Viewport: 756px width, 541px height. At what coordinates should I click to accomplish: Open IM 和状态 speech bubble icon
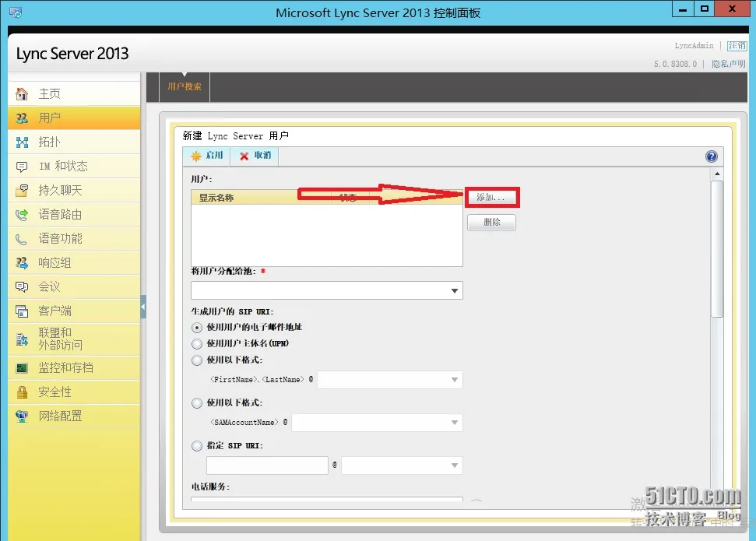point(22,167)
